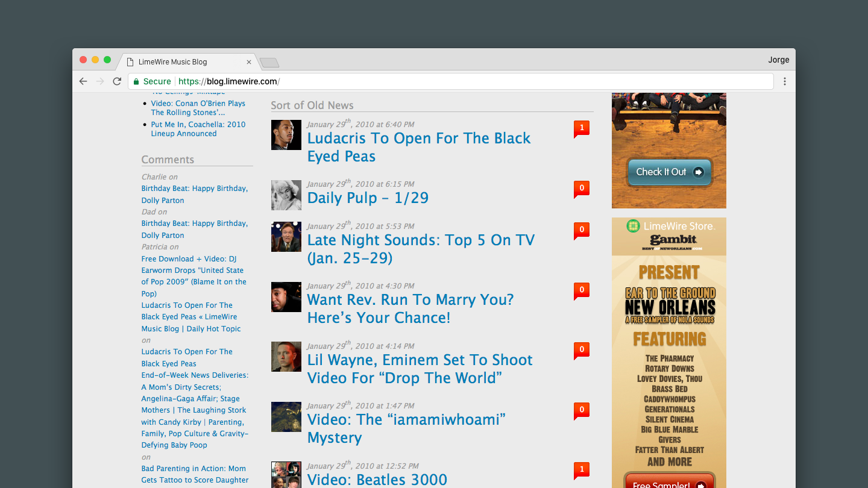Click the secure padlock icon in the address bar

(x=136, y=81)
